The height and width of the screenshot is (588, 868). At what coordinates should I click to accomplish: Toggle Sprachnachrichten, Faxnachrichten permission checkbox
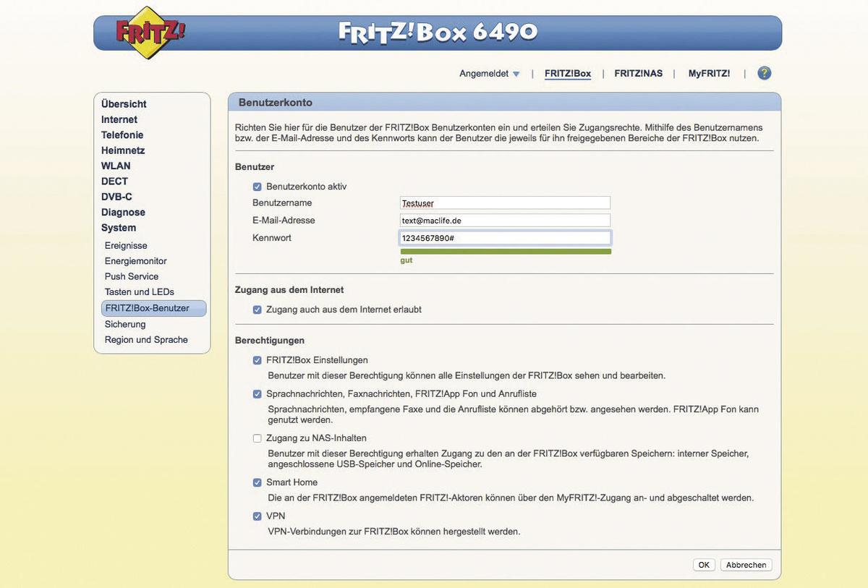[258, 394]
